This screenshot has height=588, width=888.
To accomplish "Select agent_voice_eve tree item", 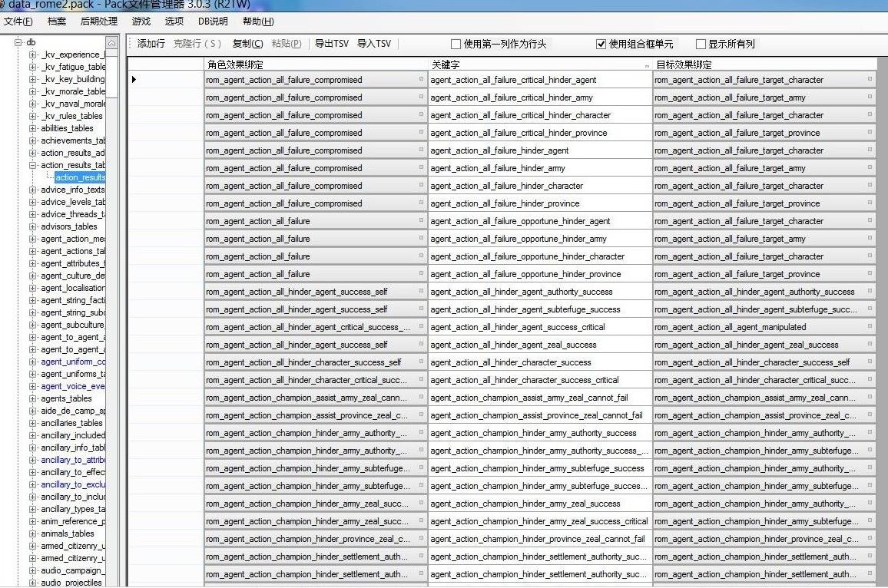I will click(x=72, y=386).
